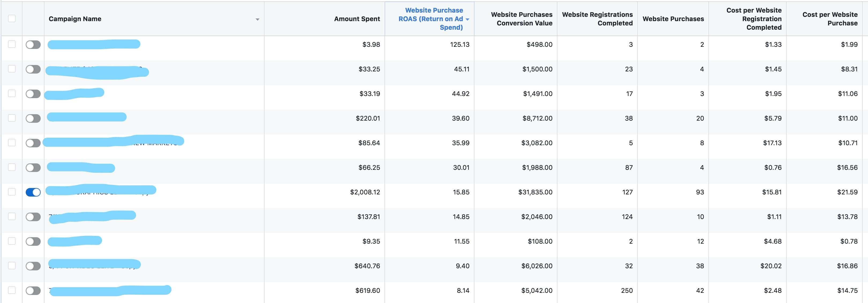Screen dimensions: 868x303
Task: Click the Website Purchase ROAS header text
Action: point(431,19)
